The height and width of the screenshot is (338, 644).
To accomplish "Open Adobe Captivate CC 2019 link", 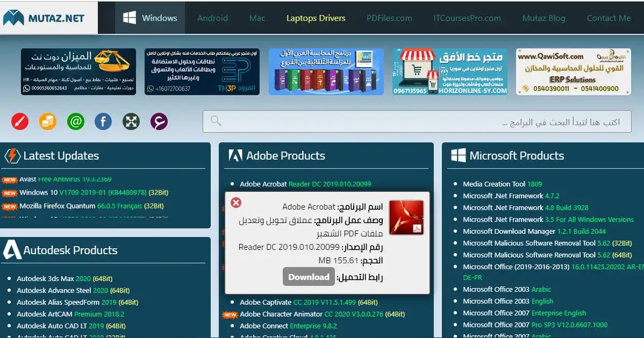I will pyautogui.click(x=309, y=303).
